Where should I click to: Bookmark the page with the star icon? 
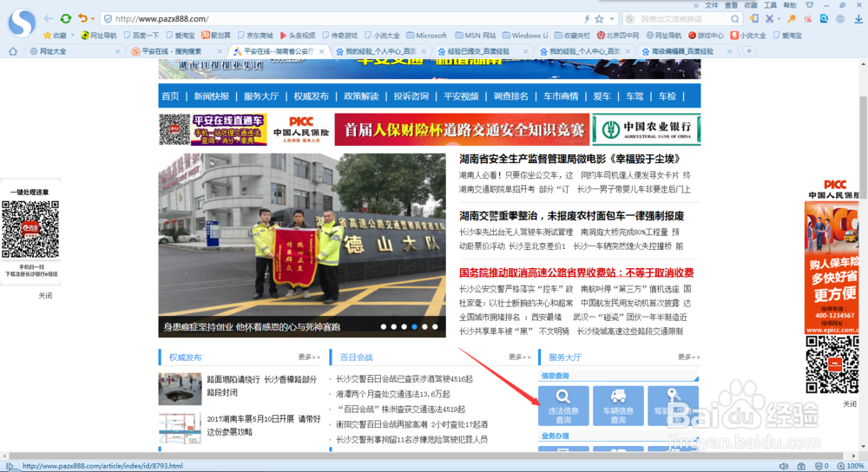tap(599, 19)
